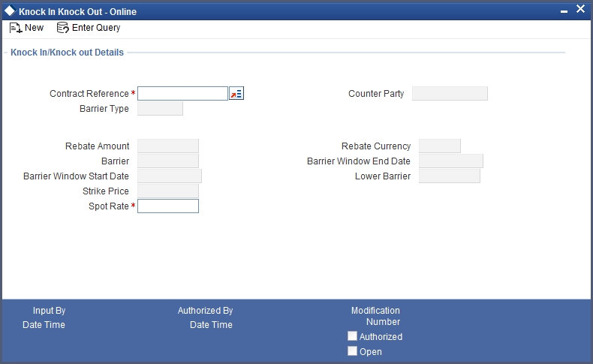Viewport: 593px width, 364px height.
Task: Click the Contract Reference input field
Action: (x=182, y=94)
